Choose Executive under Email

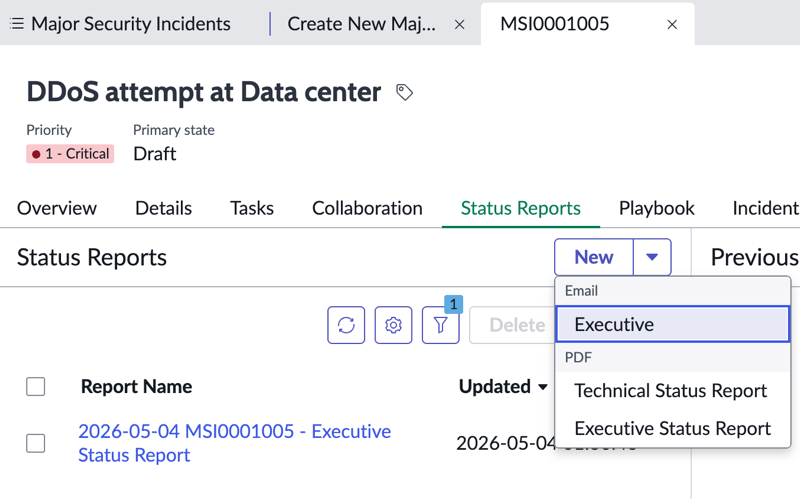pyautogui.click(x=672, y=324)
